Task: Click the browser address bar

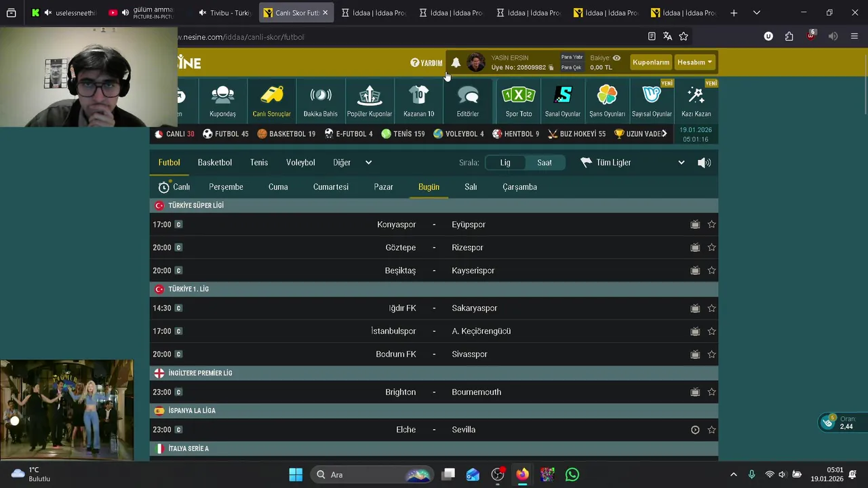Action: 407,37
